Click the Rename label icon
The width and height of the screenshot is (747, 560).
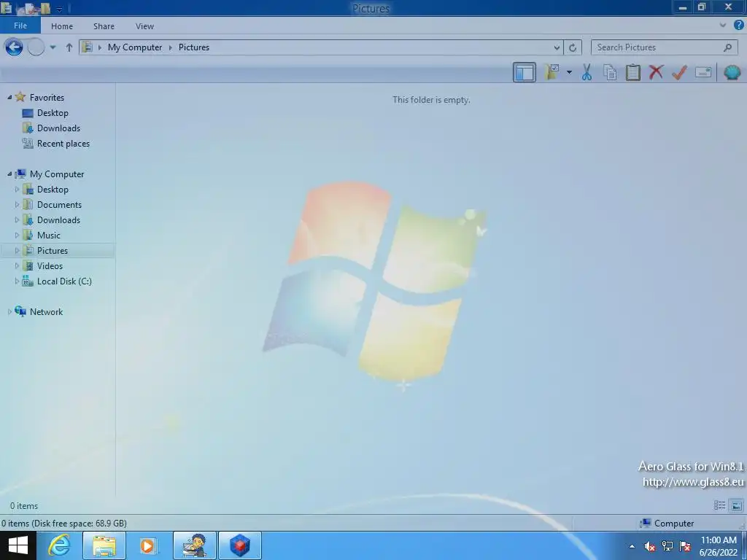[703, 72]
